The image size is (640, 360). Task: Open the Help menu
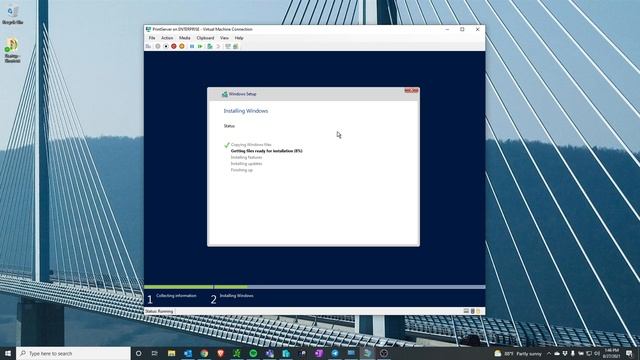239,38
